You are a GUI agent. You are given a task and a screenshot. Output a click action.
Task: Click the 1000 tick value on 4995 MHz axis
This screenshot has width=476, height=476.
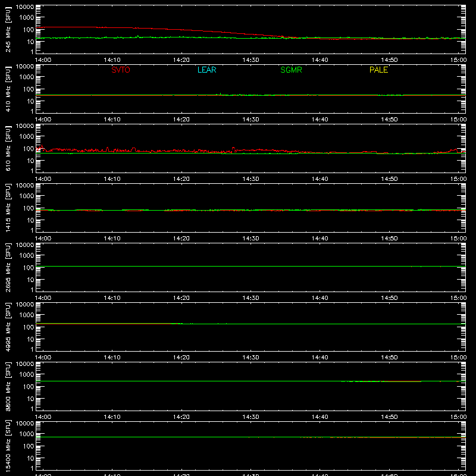point(27,315)
